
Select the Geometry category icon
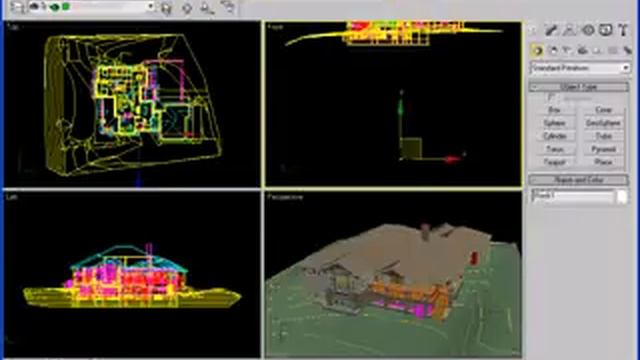[x=538, y=50]
